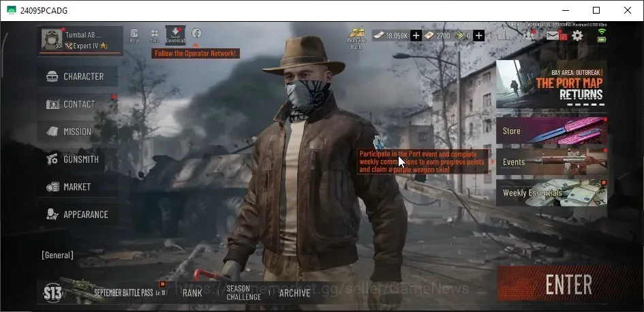
Task: Click the Expert IV rank emblem
Action: (x=68, y=46)
